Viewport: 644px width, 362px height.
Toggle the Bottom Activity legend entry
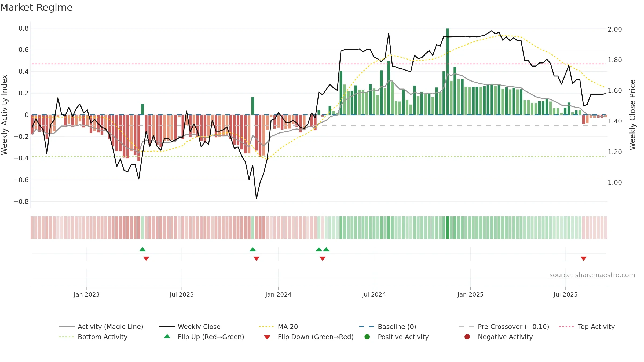pyautogui.click(x=93, y=337)
